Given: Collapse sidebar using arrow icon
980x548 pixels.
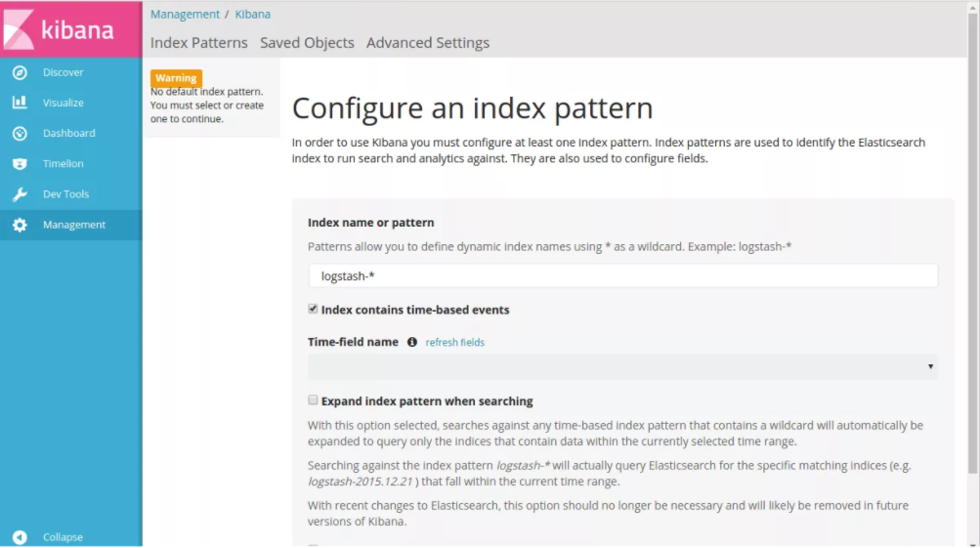Looking at the screenshot, I should point(20,537).
